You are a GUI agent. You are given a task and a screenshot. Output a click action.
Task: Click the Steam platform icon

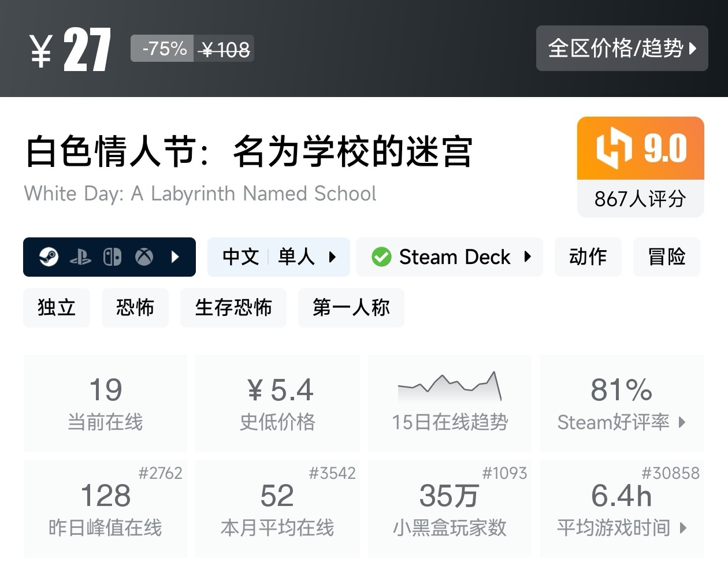[x=49, y=256]
